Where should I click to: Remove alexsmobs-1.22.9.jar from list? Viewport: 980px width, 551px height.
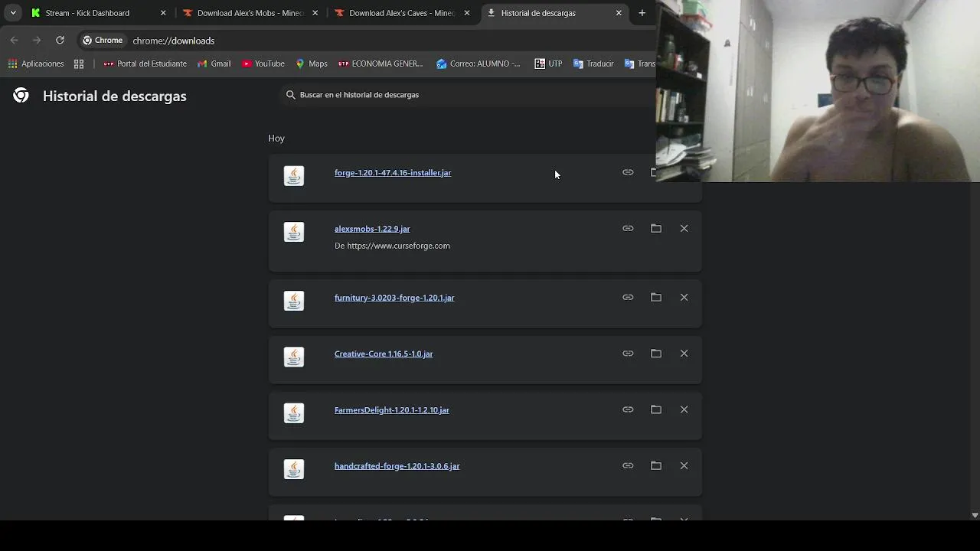click(x=684, y=228)
